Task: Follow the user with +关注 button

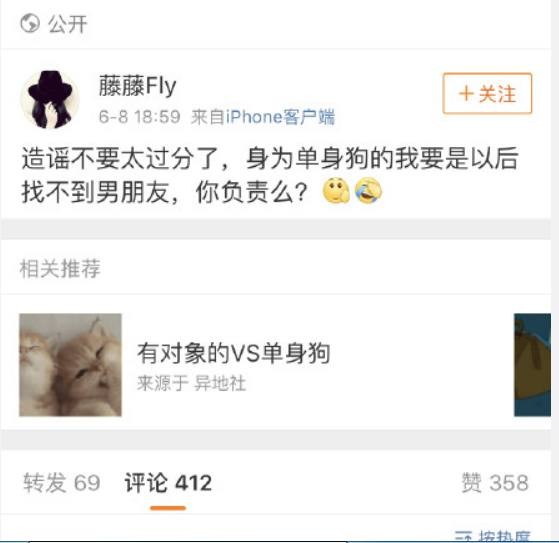Action: coord(487,93)
